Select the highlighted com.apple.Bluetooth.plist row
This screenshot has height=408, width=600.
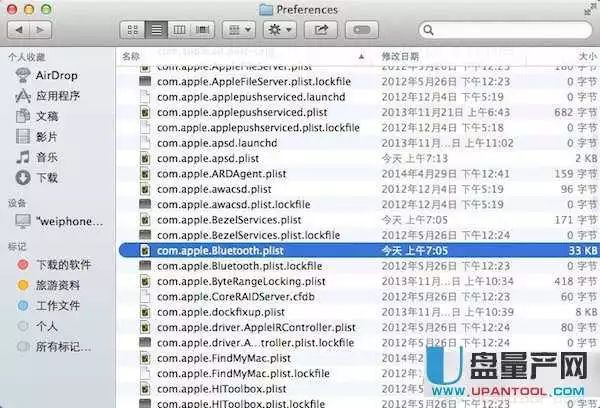pos(358,250)
